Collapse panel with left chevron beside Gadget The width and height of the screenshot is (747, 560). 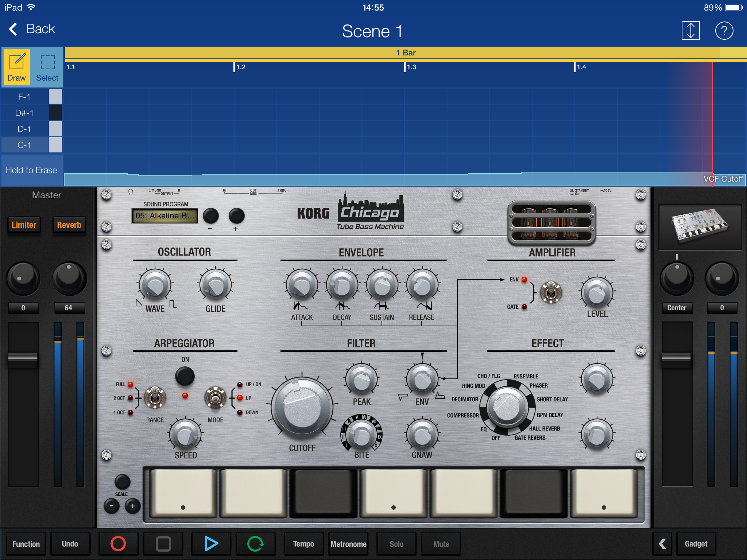pos(662,543)
